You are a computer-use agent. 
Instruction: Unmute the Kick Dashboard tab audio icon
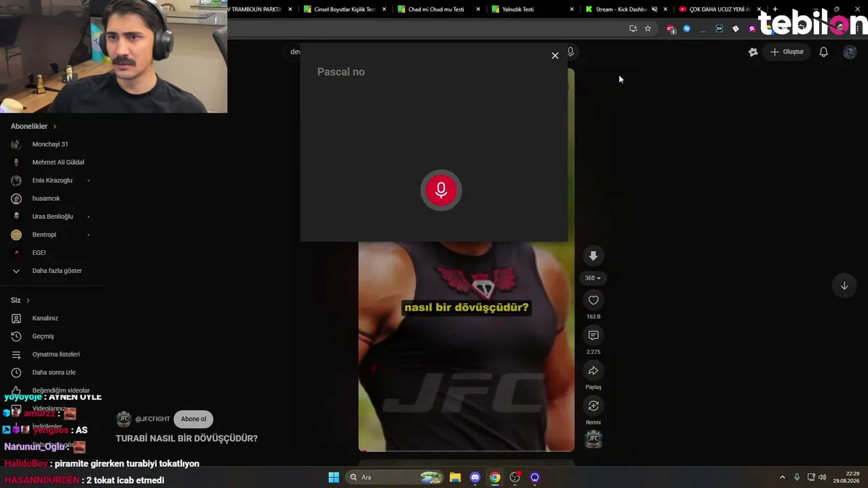[654, 9]
